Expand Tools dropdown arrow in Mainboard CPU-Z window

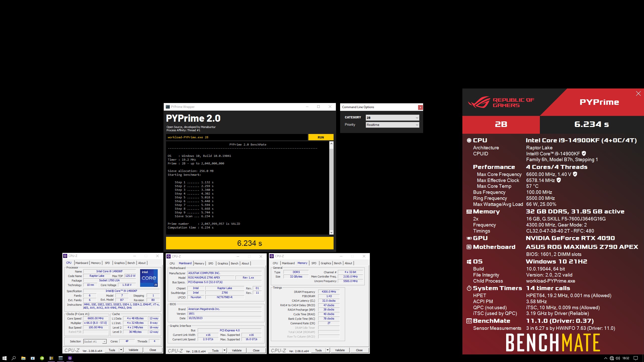coord(224,350)
